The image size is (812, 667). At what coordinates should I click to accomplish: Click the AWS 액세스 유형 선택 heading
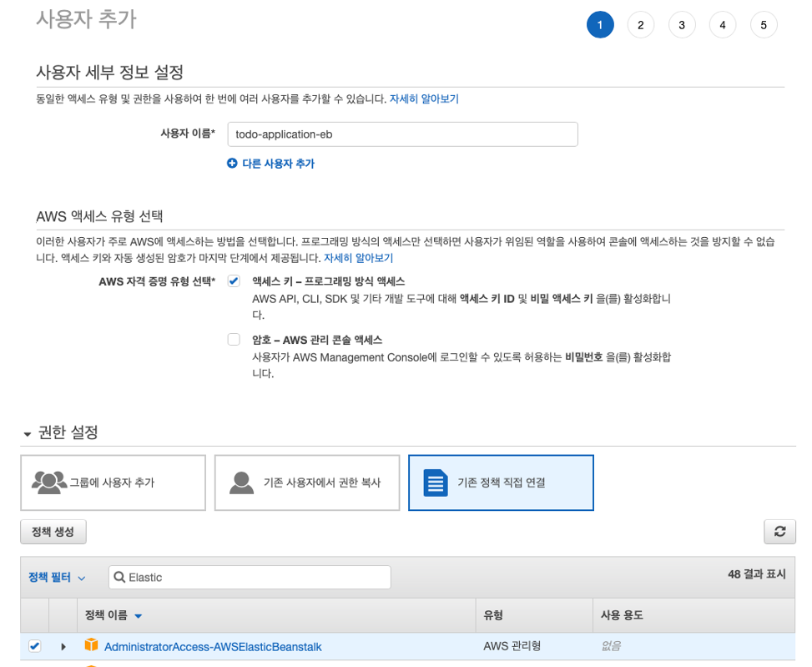(99, 216)
